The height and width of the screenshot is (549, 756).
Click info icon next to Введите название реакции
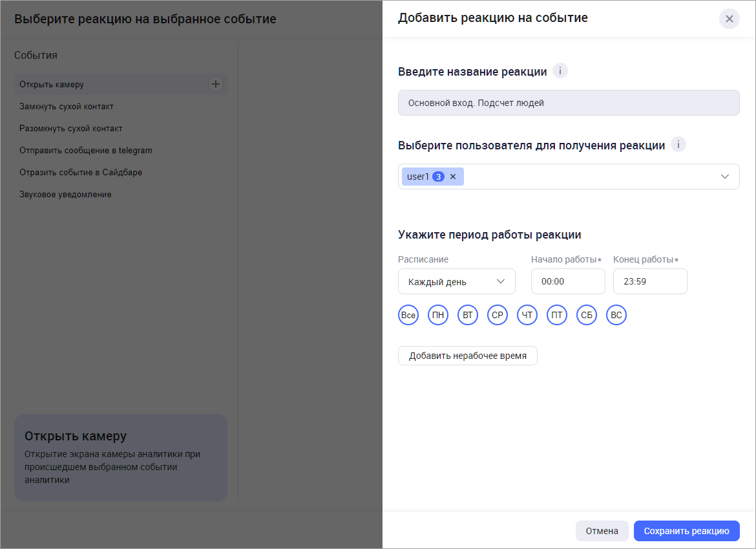(x=560, y=71)
